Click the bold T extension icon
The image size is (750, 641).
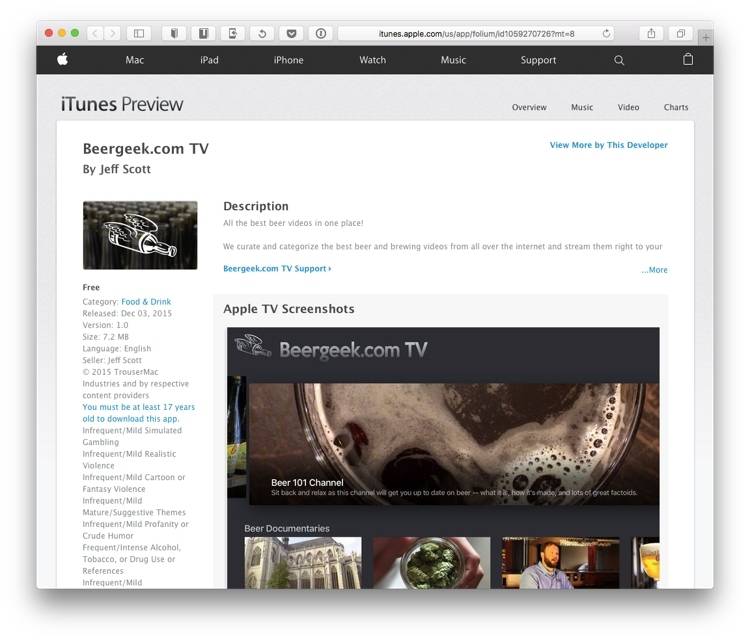[203, 33]
